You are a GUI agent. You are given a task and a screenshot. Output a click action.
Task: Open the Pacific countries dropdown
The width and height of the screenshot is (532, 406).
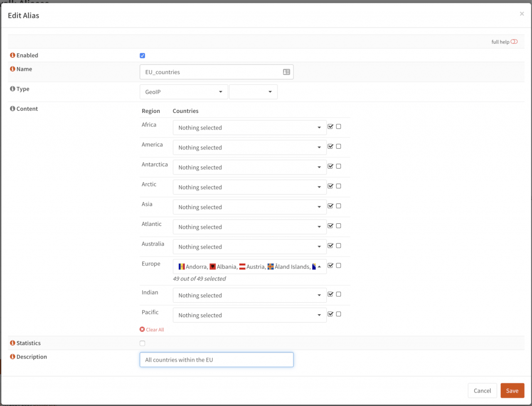[249, 315]
